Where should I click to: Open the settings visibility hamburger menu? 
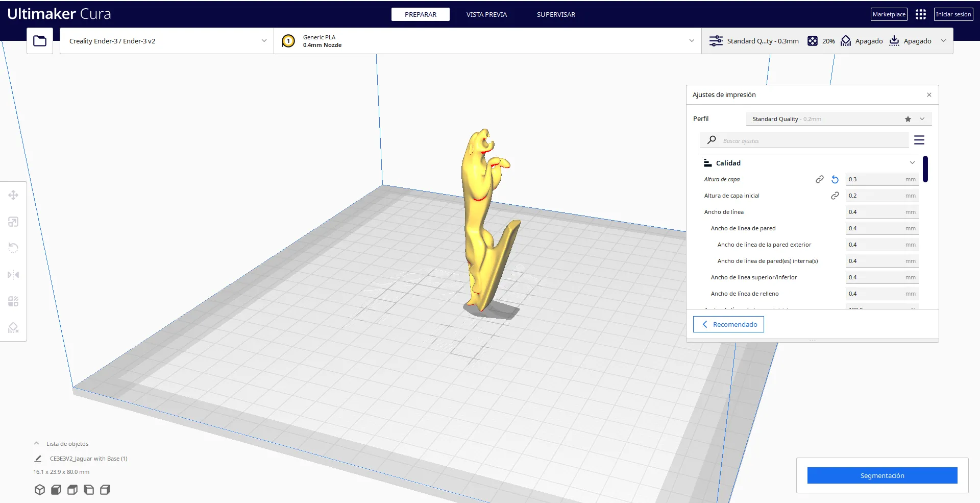(919, 140)
